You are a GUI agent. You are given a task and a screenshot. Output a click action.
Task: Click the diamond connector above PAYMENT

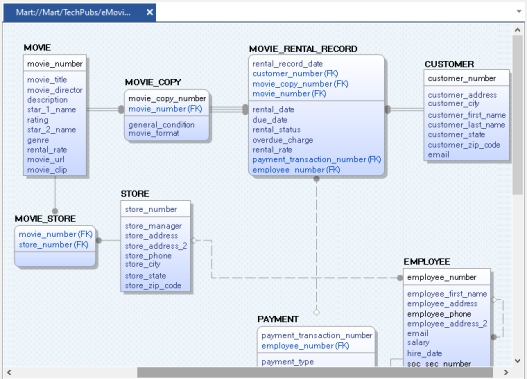(316, 312)
